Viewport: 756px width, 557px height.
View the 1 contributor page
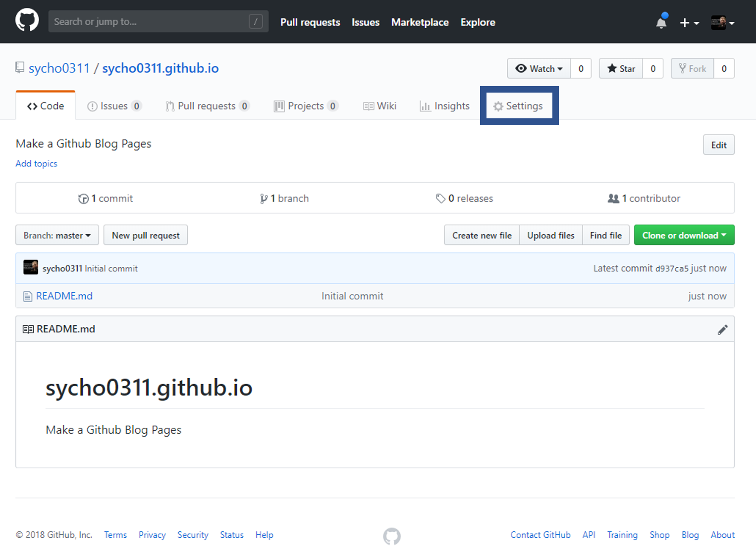pyautogui.click(x=644, y=199)
